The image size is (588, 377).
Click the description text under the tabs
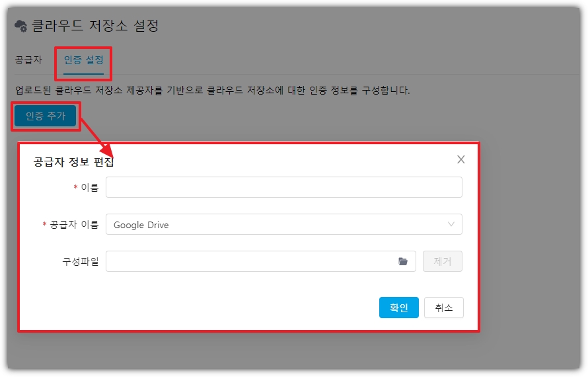(x=212, y=90)
